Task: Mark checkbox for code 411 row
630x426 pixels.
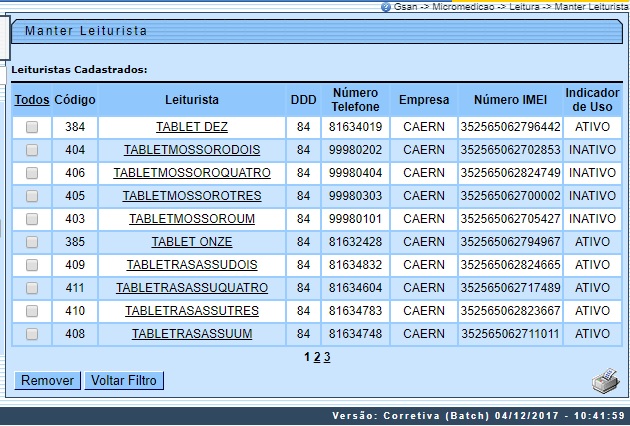Action: pyautogui.click(x=32, y=288)
